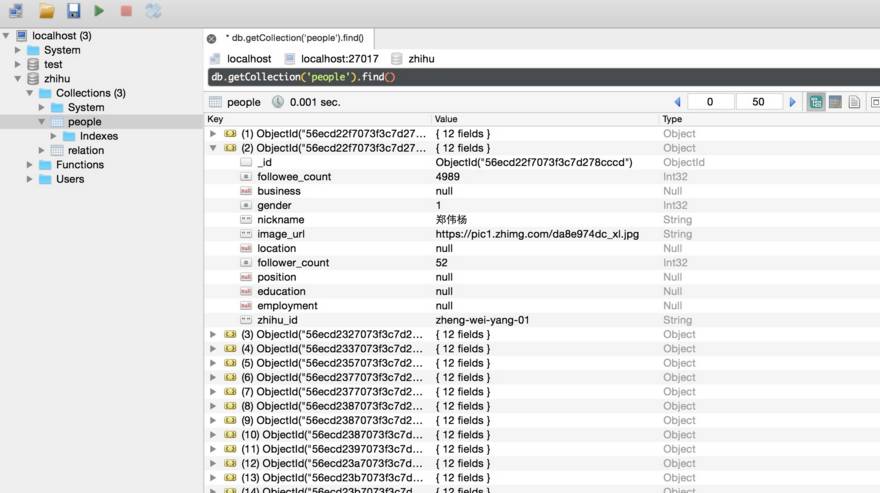This screenshot has width=880, height=493.
Task: Click the Connect toolbar icon
Action: point(16,11)
